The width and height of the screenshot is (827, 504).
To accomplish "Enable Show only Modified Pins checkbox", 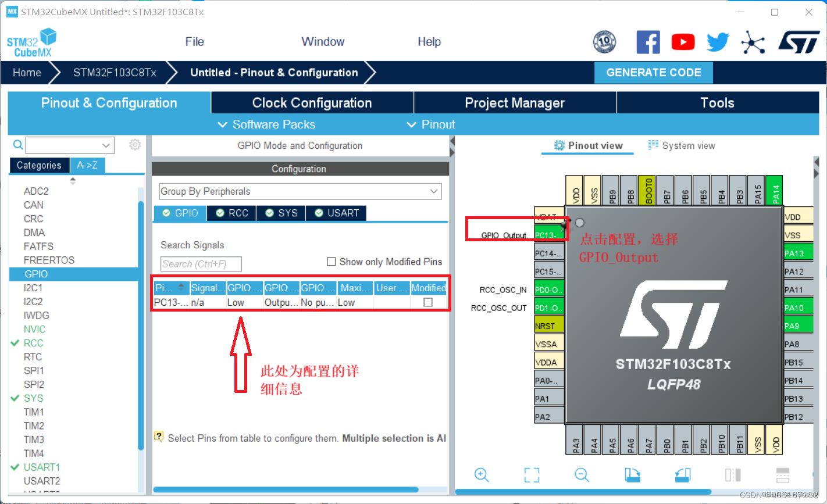I will [331, 262].
